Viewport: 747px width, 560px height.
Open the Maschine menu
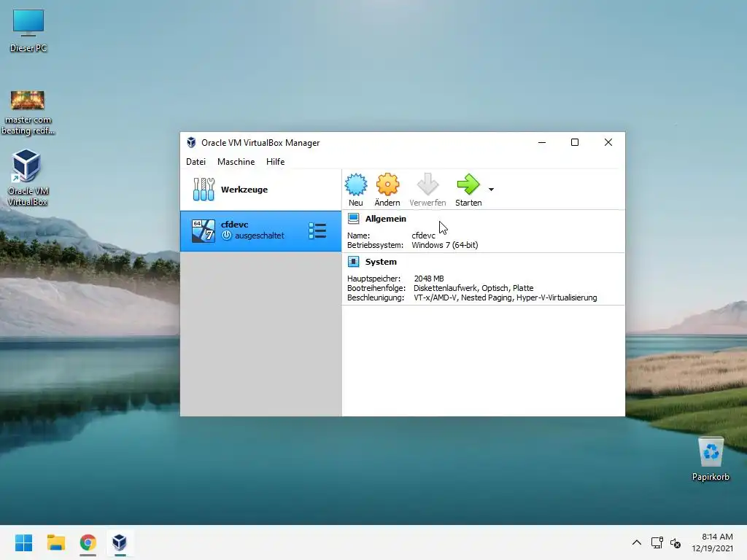click(x=236, y=162)
